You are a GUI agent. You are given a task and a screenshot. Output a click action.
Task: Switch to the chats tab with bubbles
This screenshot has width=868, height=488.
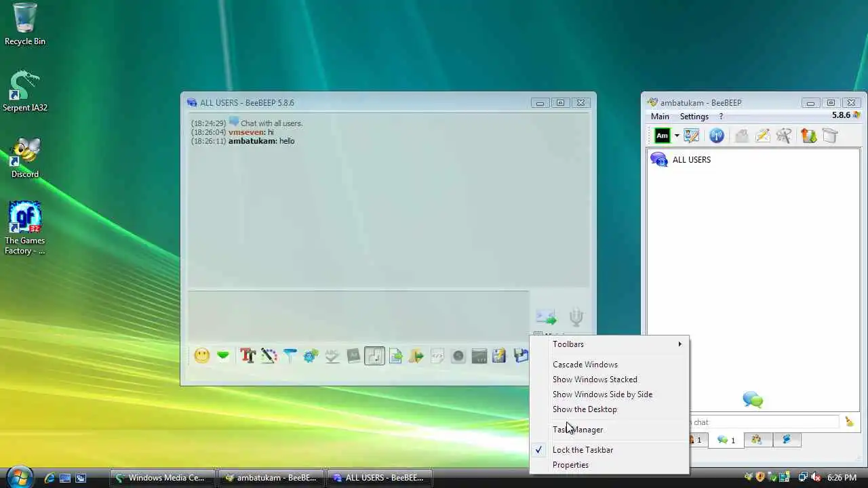point(726,440)
